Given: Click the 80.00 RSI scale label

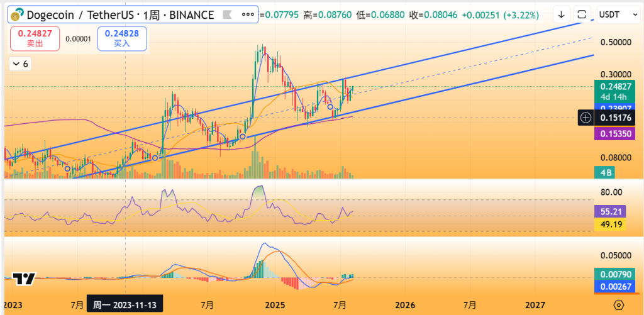Looking at the screenshot, I should [611, 192].
